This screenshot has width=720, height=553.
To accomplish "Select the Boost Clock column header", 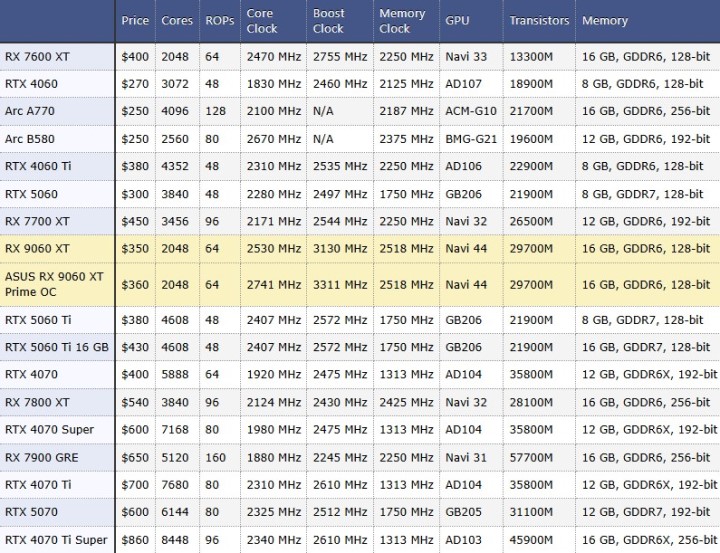I will point(328,21).
